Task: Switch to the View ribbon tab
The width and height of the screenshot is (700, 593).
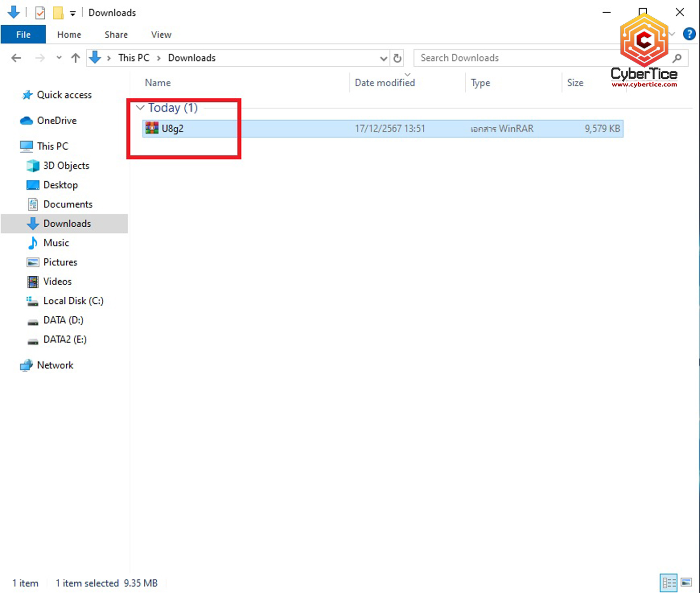Action: pos(161,34)
